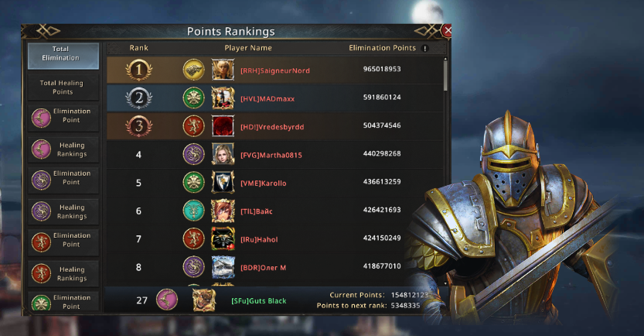Click the avatar of [FVG]Martha0815
This screenshot has height=336, width=644.
(x=223, y=154)
